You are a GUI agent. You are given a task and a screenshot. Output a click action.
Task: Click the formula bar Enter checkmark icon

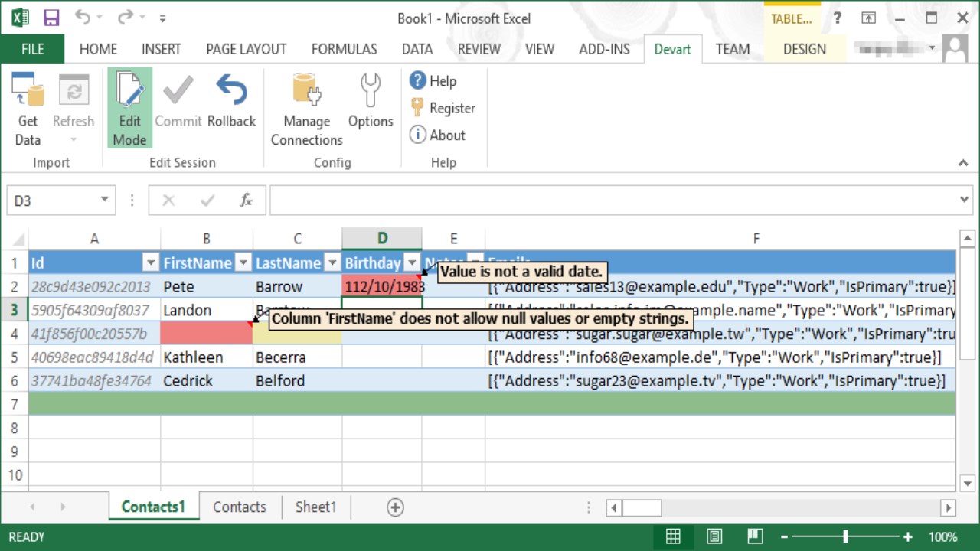tap(207, 201)
